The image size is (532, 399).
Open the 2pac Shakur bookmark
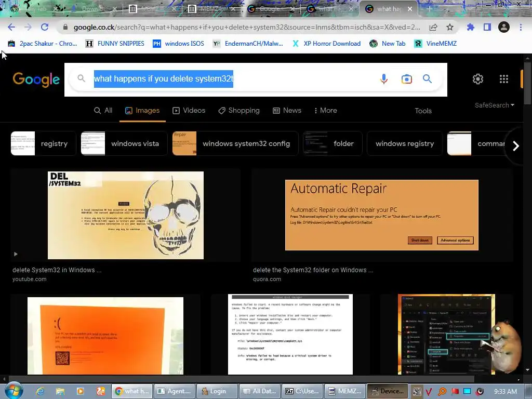43,44
